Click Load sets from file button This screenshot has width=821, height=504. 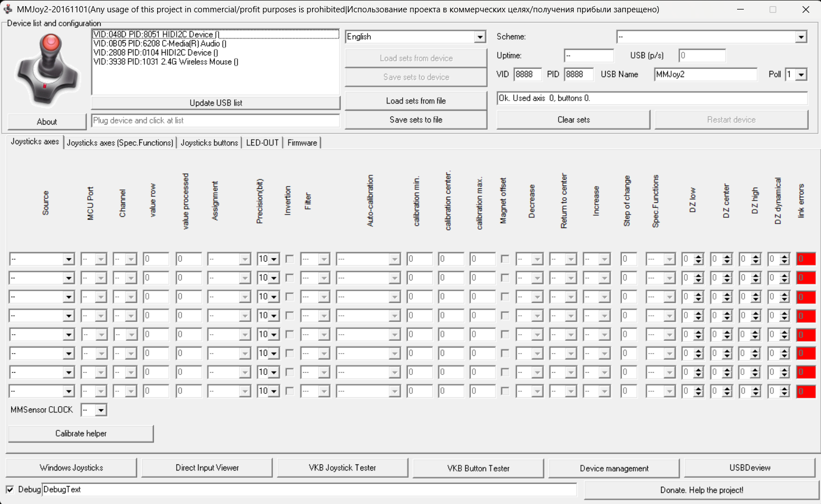point(416,101)
